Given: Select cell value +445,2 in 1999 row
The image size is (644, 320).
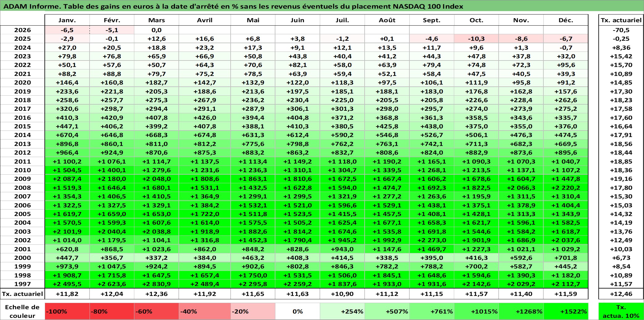Looking at the screenshot, I should click(566, 266).
